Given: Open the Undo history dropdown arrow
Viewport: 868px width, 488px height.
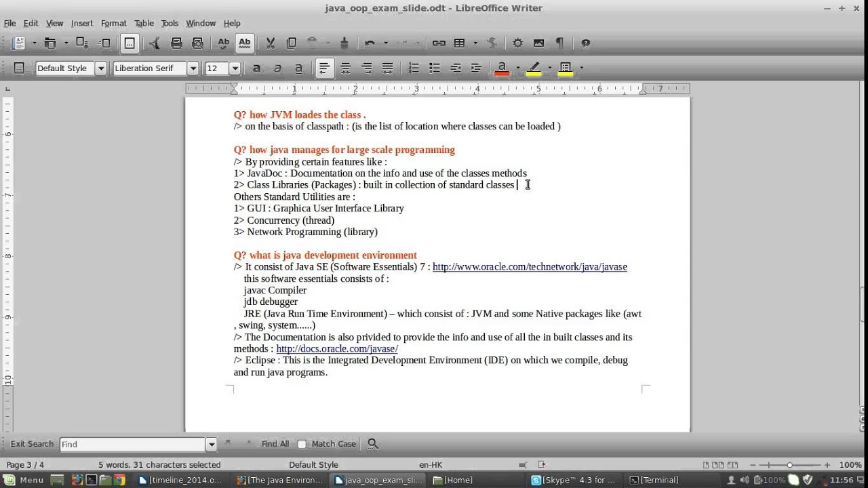Looking at the screenshot, I should click(386, 43).
